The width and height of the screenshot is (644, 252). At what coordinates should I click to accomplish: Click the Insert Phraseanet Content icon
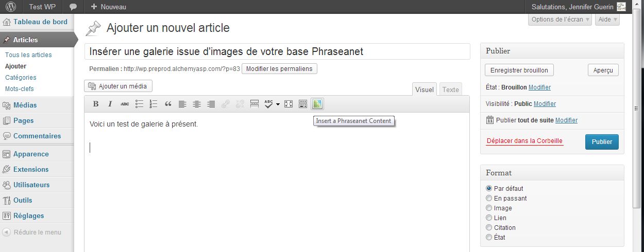[317, 104]
